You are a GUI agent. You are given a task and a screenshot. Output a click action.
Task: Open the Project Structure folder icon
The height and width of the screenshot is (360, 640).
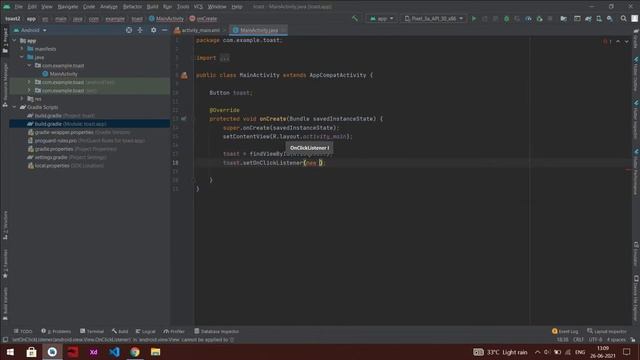click(x=563, y=18)
